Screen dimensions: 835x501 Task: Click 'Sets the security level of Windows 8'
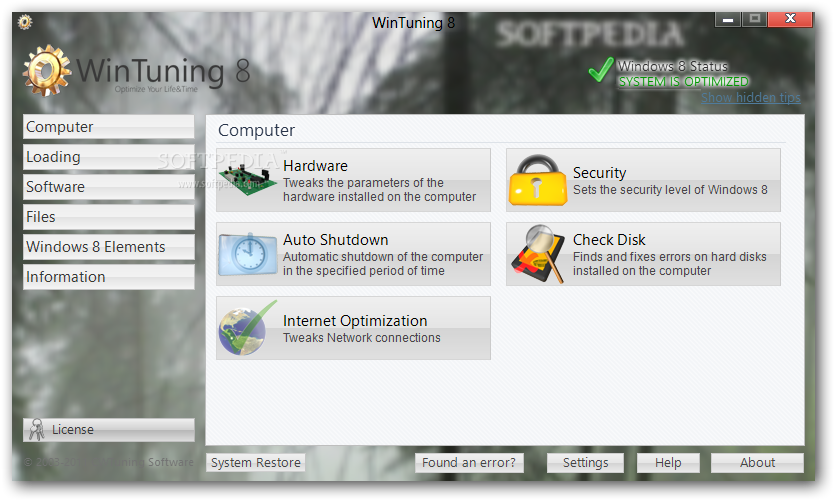pos(670,190)
